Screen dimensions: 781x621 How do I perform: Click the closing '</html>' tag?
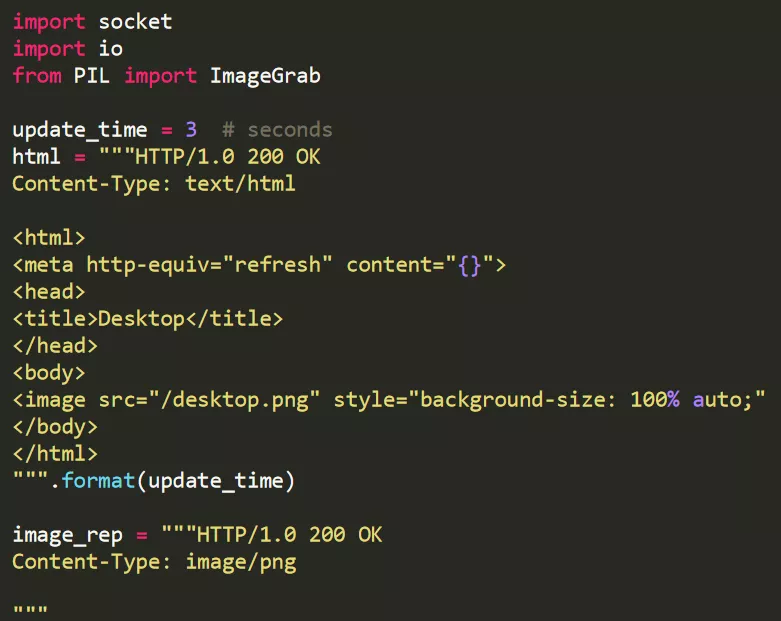[x=55, y=454]
